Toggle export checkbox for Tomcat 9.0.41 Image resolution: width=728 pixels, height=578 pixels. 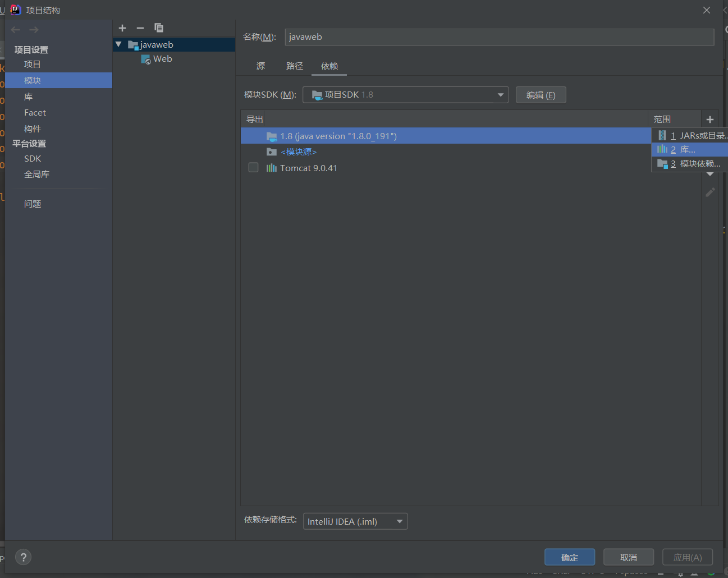(254, 168)
